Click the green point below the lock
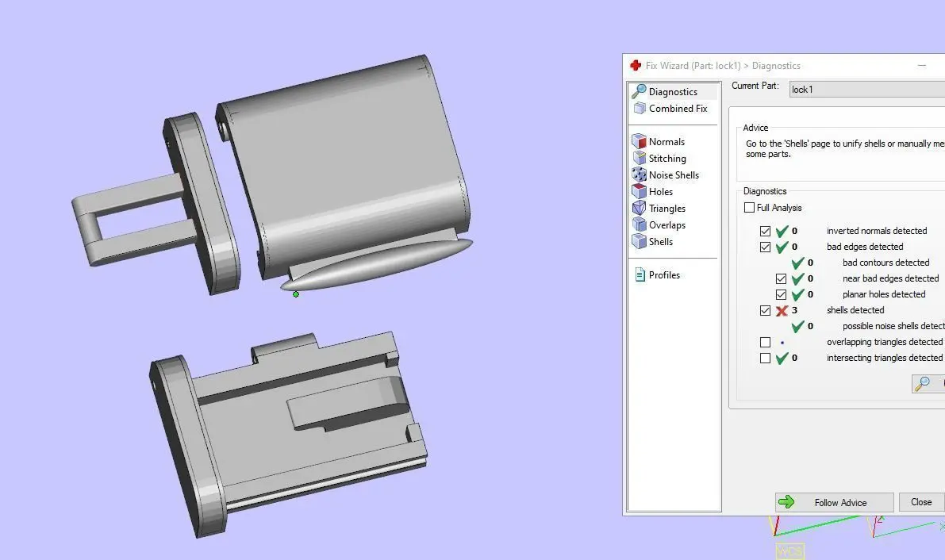Screen dimensions: 945x560 click(x=296, y=294)
